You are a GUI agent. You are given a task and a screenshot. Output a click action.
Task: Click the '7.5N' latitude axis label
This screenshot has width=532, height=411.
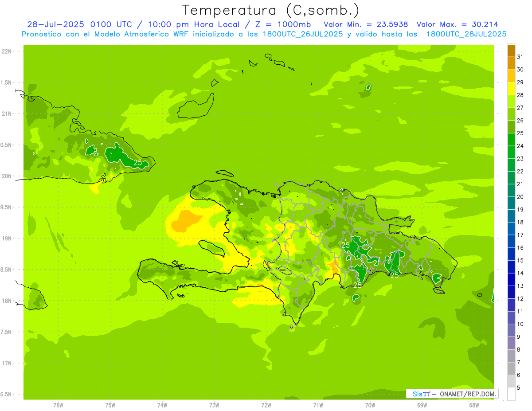click(x=7, y=332)
